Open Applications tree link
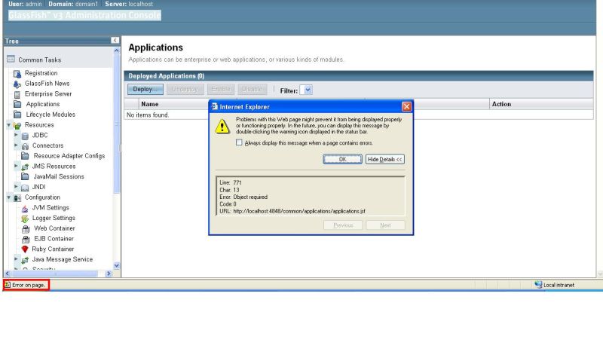Viewport: 603px width, 364px height. point(43,104)
